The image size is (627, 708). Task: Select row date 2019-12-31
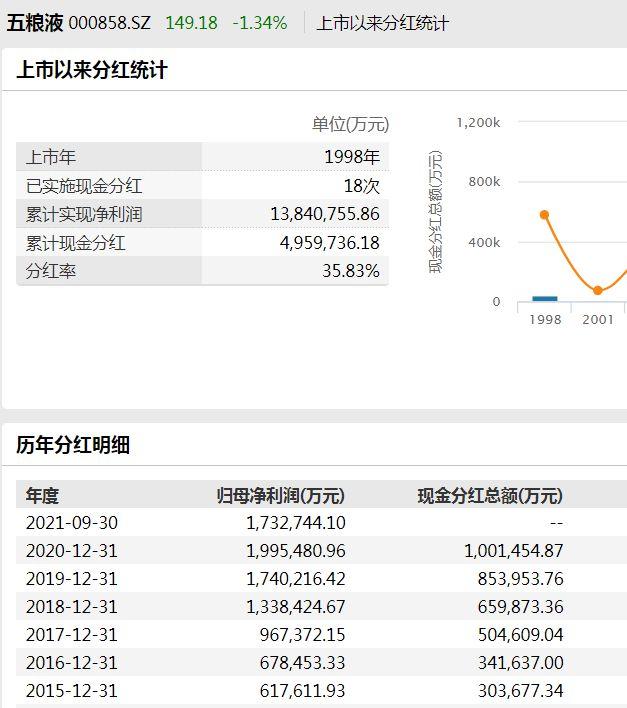click(72, 579)
